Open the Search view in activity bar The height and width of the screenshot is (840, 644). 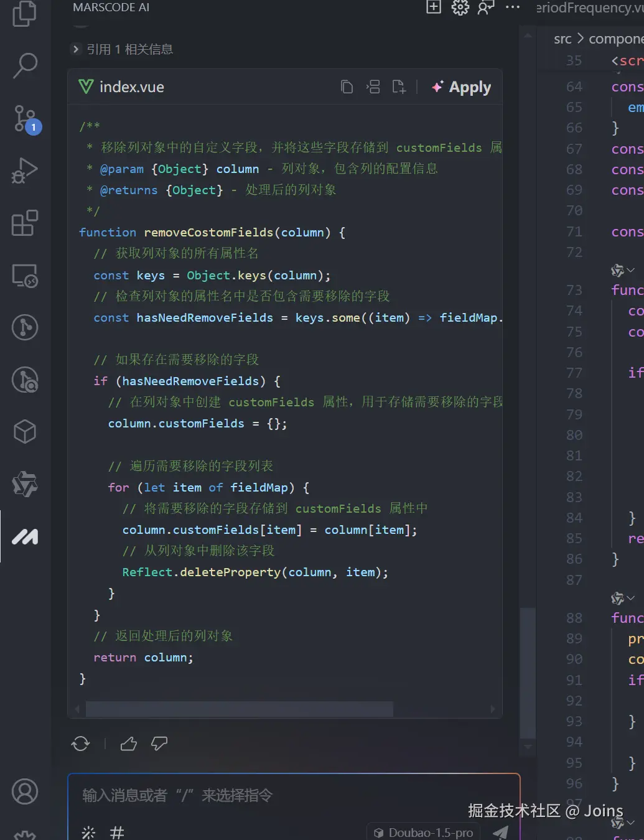(x=25, y=65)
